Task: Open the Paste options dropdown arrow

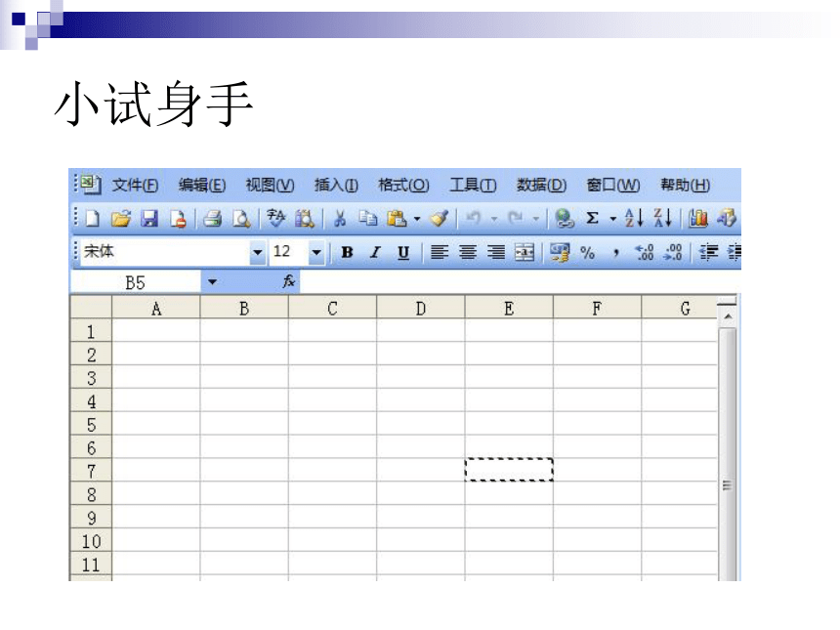Action: coord(417,219)
